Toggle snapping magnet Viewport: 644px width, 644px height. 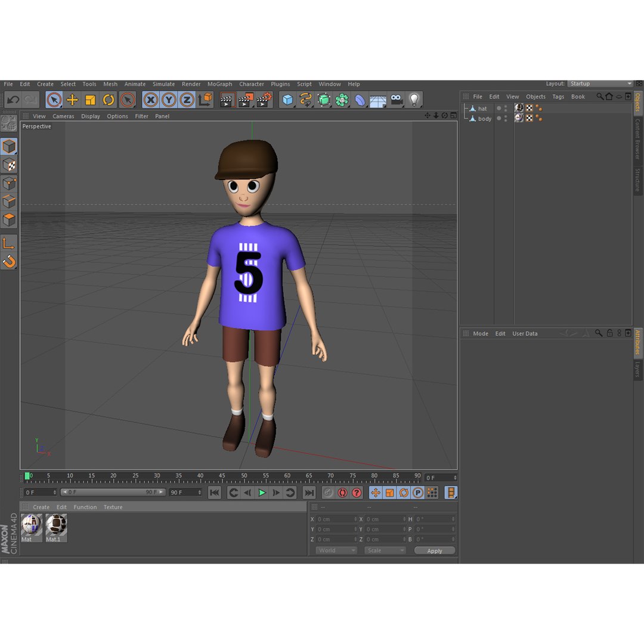8,262
